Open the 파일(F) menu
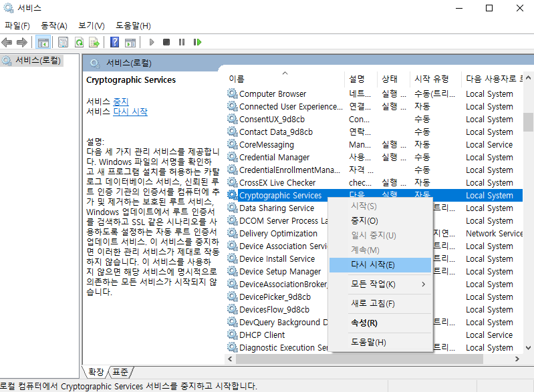534x392 pixels. coord(17,25)
